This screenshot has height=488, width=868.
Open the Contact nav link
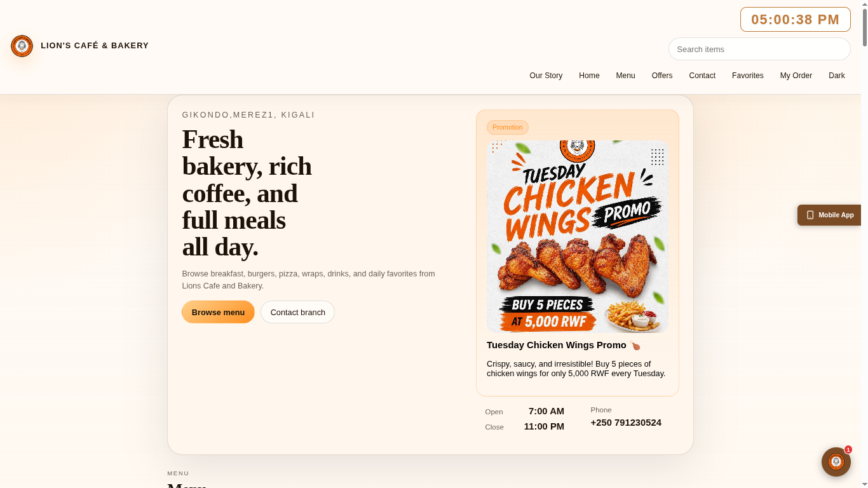(x=702, y=76)
